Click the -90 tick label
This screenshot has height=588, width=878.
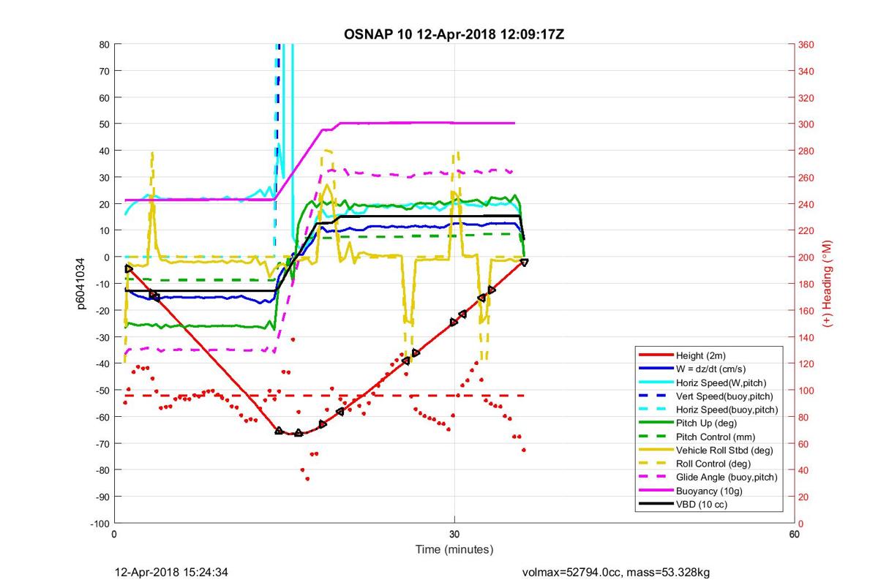[102, 497]
